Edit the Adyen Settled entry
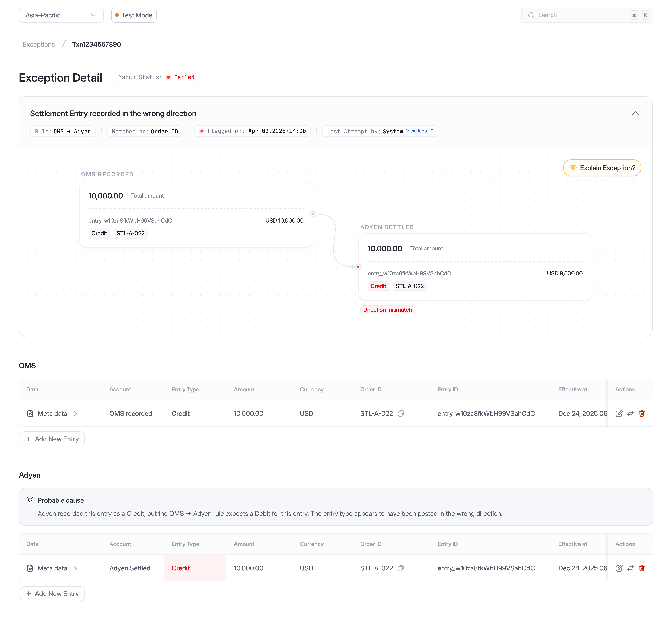This screenshot has height=620, width=672. [x=619, y=568]
